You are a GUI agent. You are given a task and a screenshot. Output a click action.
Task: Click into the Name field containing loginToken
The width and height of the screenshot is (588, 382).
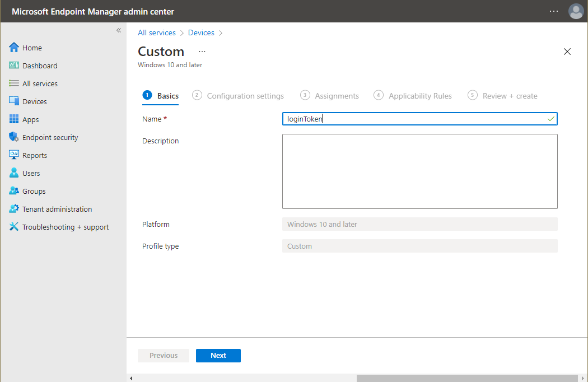pyautogui.click(x=419, y=119)
